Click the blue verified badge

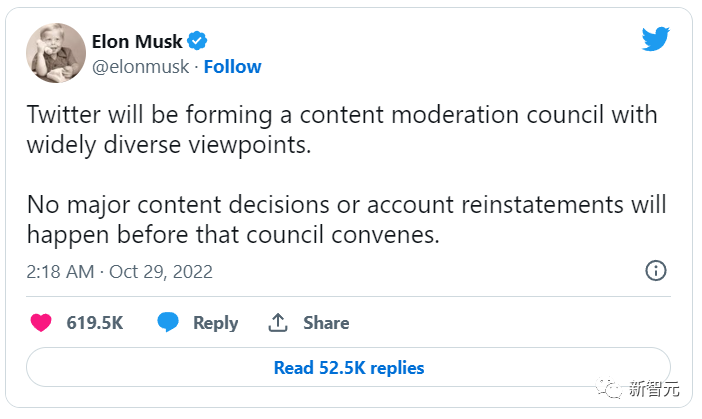coord(198,41)
